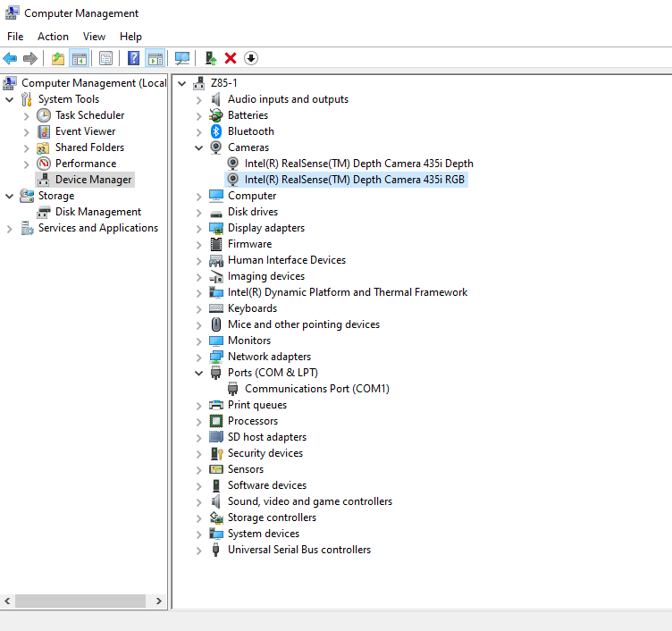The image size is (672, 631).
Task: Click the Forward arrow toolbar icon
Action: pyautogui.click(x=30, y=58)
